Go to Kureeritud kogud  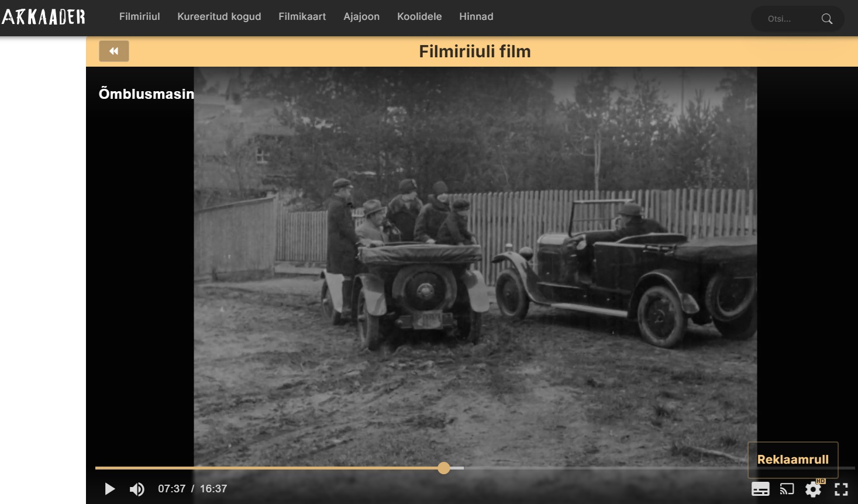point(219,17)
